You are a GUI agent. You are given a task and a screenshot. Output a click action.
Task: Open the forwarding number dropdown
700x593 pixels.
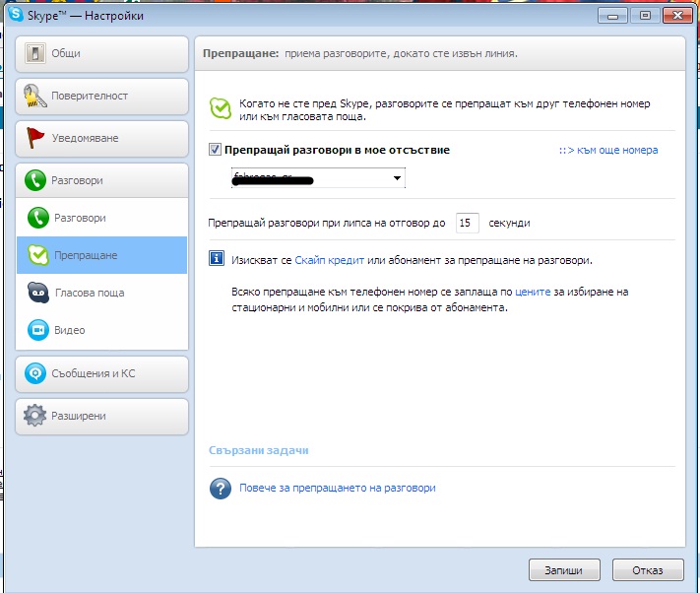(318, 178)
